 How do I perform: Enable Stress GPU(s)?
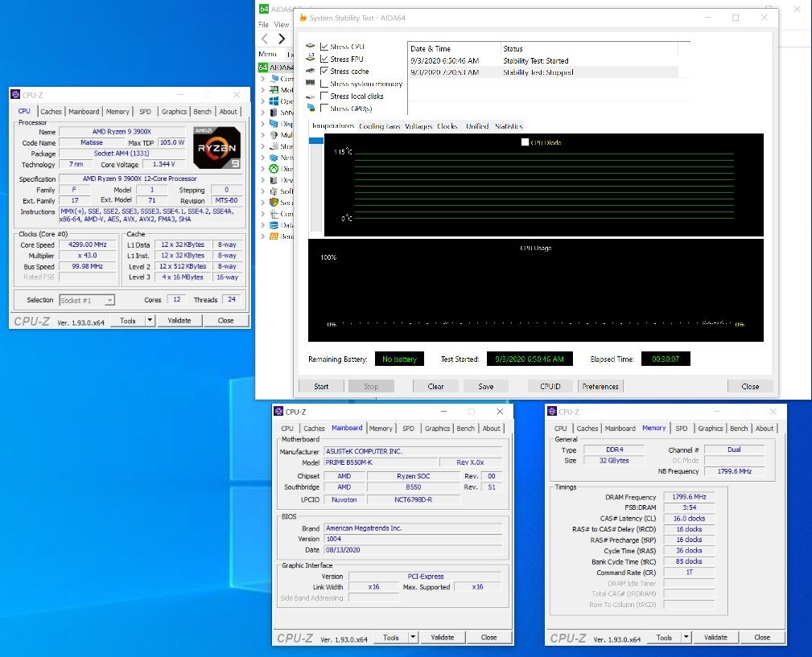click(324, 108)
